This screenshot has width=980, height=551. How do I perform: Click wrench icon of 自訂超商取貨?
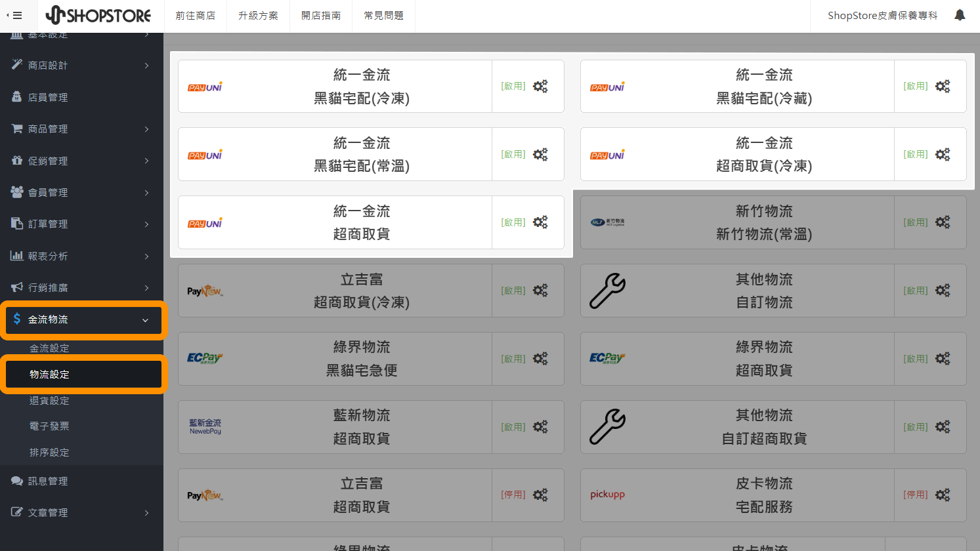(x=607, y=427)
